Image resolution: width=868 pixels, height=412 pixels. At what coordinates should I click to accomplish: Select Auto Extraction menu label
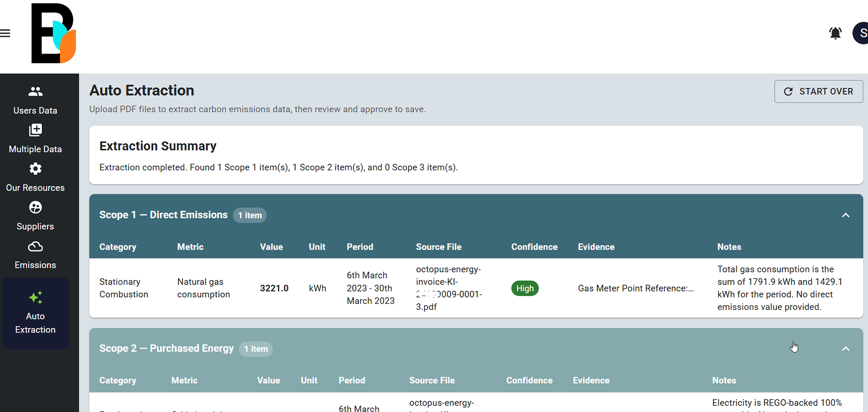36,323
